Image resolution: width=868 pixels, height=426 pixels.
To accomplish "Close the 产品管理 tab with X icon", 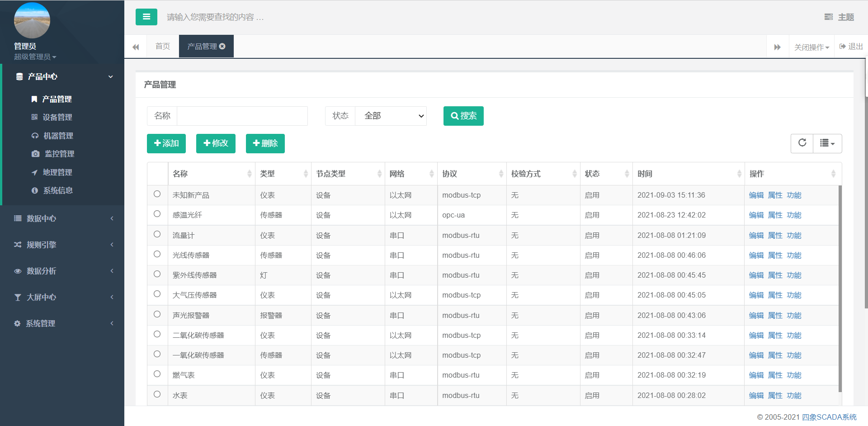I will pyautogui.click(x=222, y=46).
